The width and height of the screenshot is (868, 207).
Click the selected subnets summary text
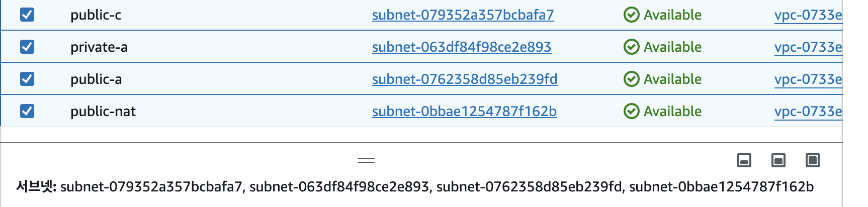point(415,187)
